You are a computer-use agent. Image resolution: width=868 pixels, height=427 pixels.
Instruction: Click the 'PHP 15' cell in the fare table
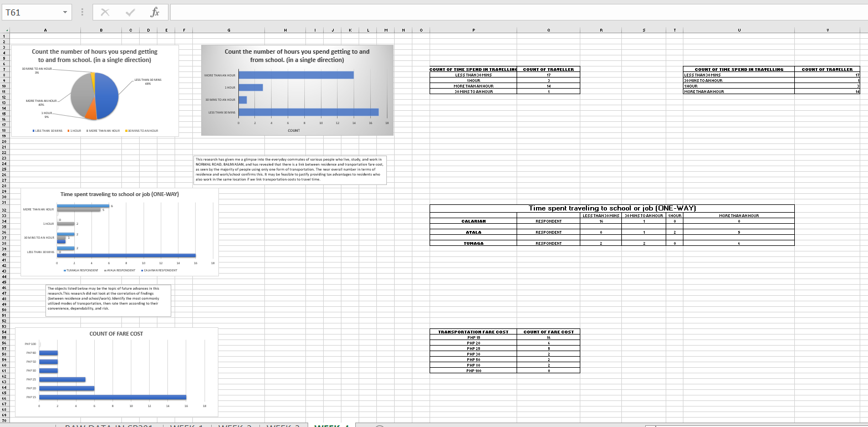coord(473,337)
